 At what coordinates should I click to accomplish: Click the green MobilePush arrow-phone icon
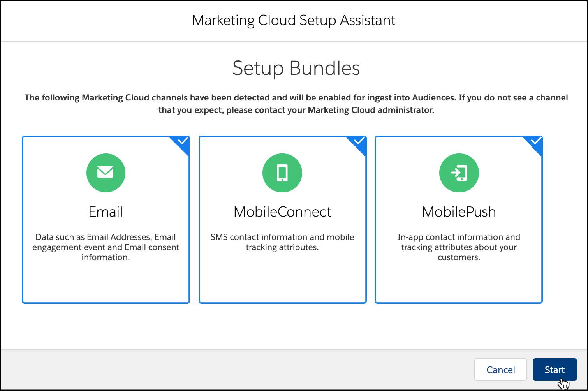click(x=459, y=173)
